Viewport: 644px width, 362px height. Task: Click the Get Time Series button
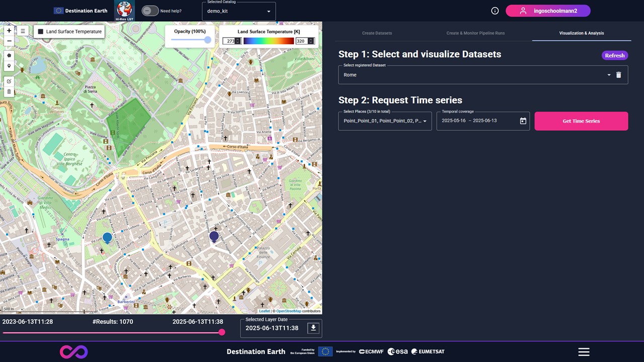point(581,121)
